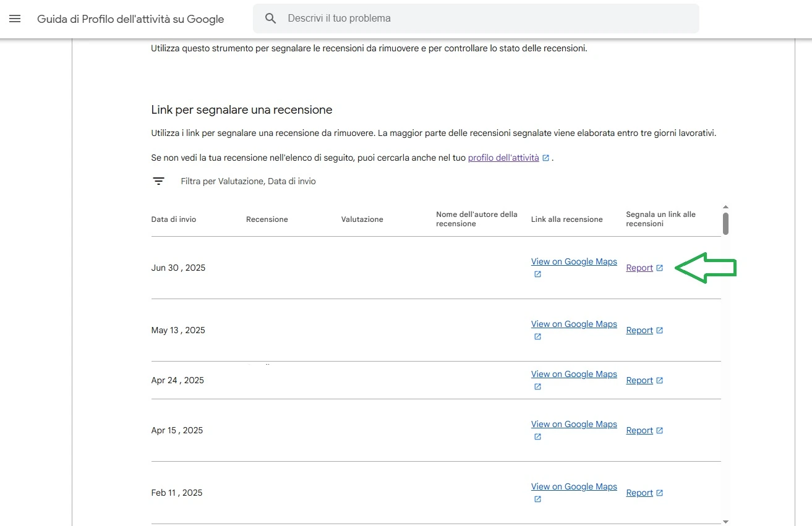
Task: Click the filter list icon
Action: pyautogui.click(x=159, y=181)
